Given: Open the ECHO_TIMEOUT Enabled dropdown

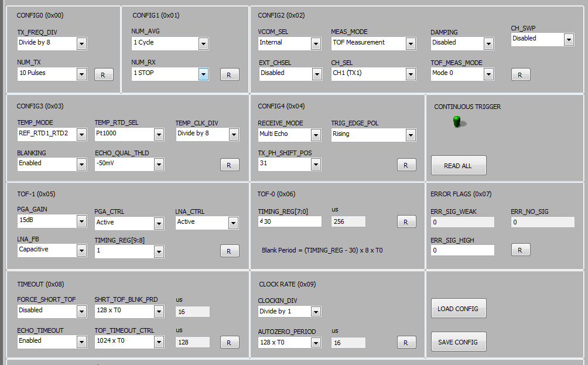Looking at the screenshot, I should point(81,342).
